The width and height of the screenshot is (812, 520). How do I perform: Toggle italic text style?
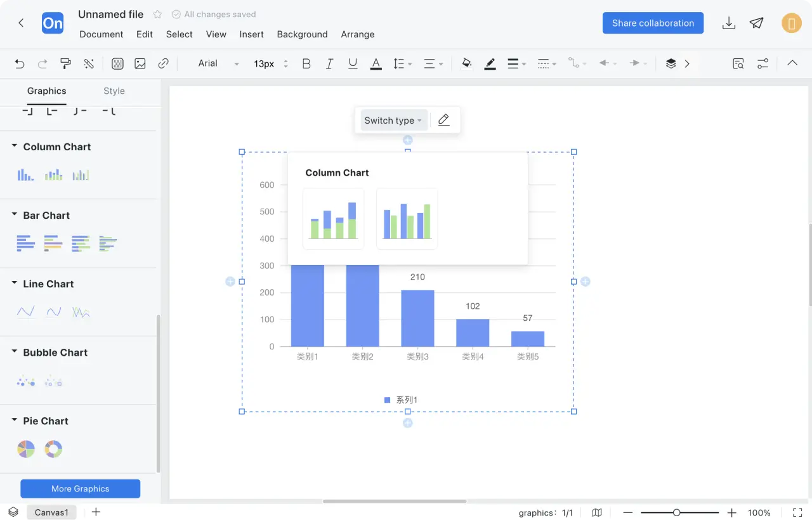point(329,63)
